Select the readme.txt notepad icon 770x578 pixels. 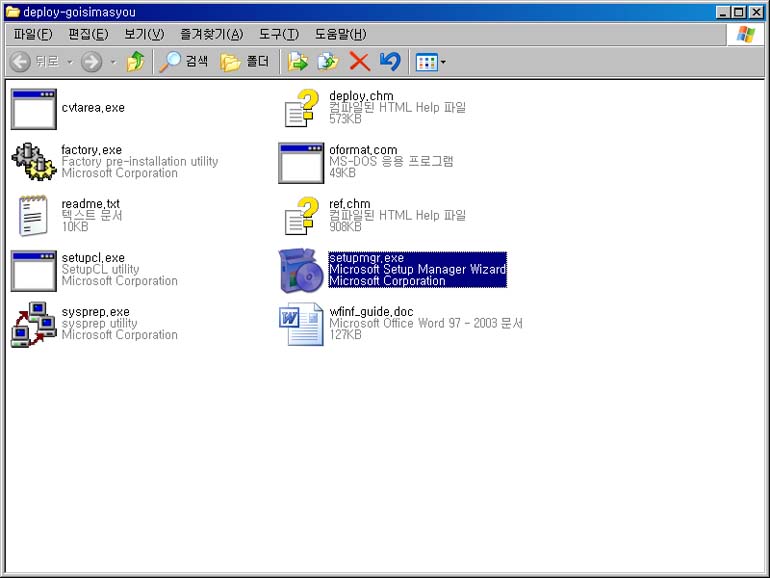point(33,216)
